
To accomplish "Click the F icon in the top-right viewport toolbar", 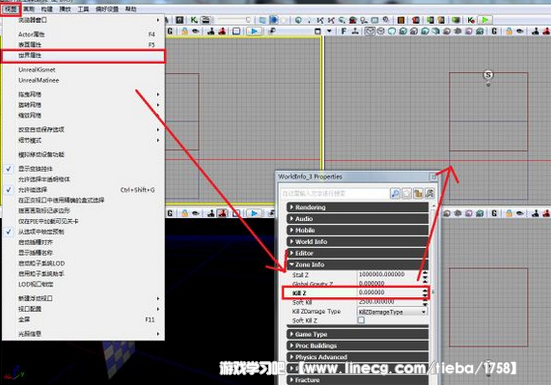I will coord(343,31).
